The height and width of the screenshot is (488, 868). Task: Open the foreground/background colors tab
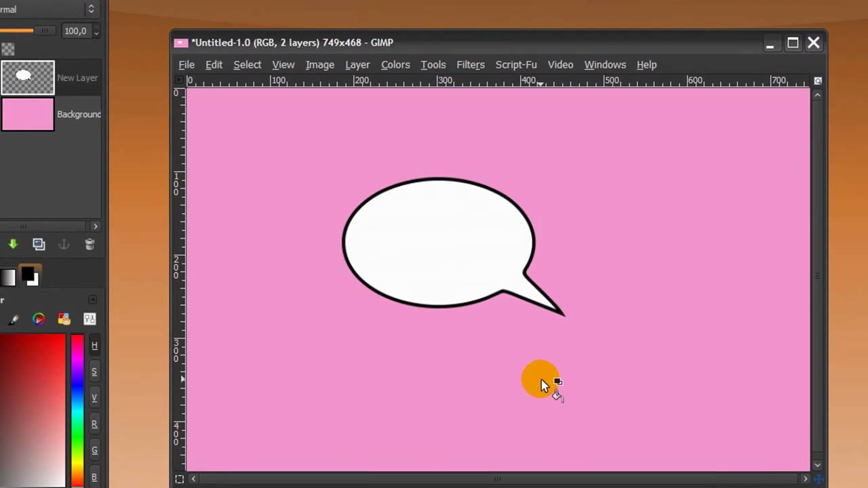click(29, 276)
